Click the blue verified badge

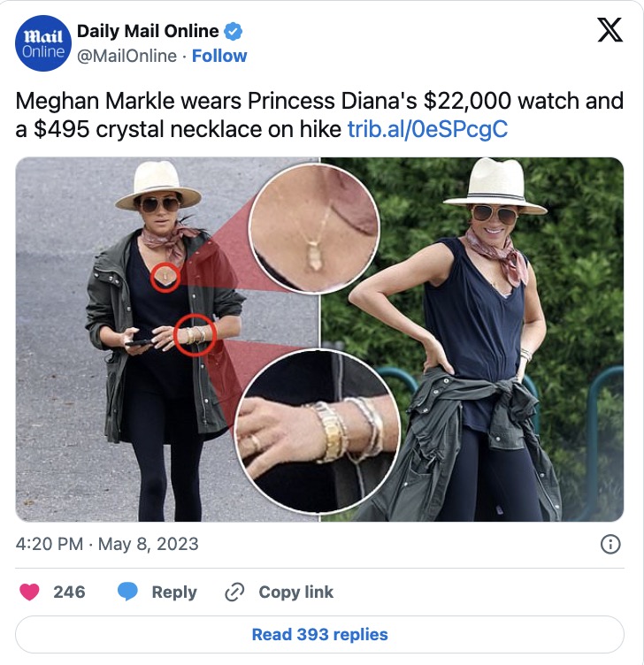[x=233, y=31]
